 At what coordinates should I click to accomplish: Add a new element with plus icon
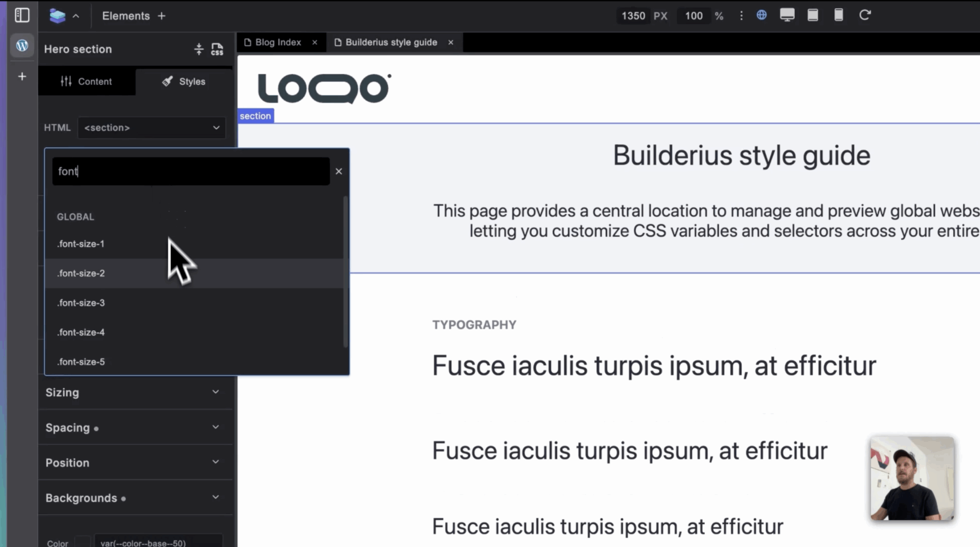pyautogui.click(x=162, y=16)
